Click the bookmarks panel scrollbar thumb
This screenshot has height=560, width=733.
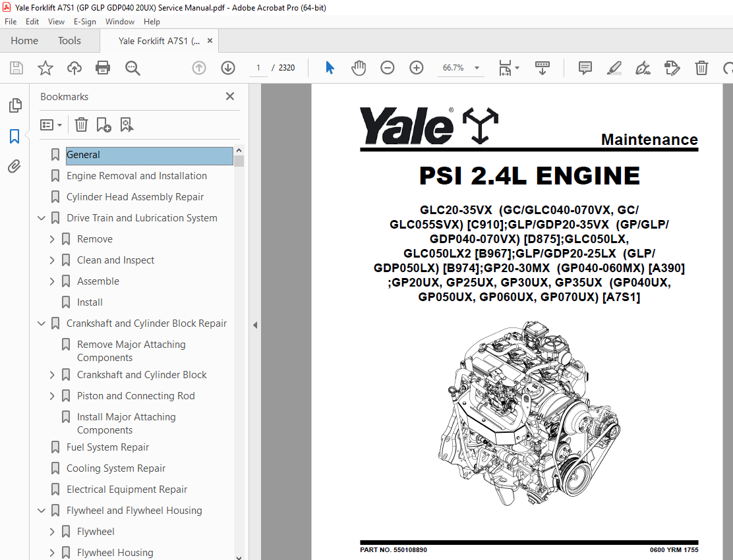point(239,161)
